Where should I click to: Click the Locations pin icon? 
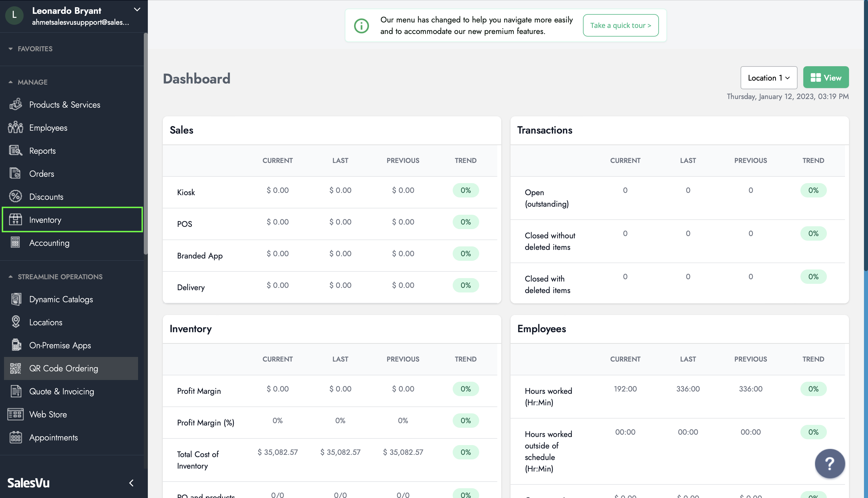[16, 322]
